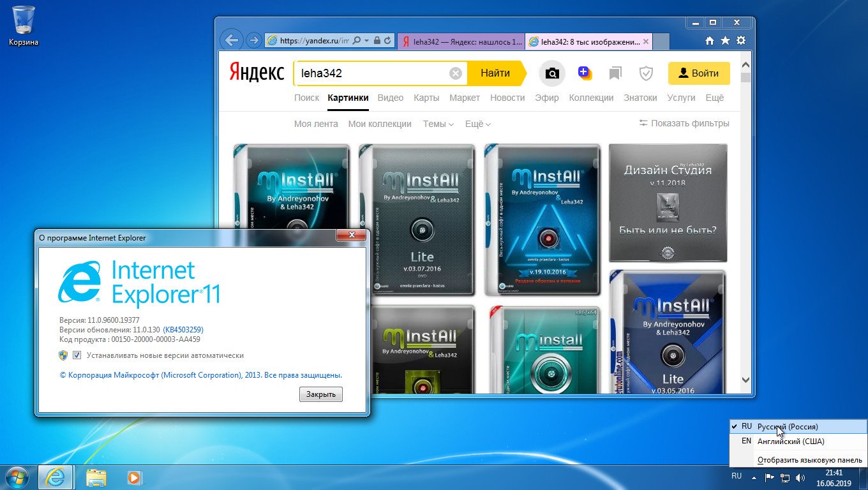The height and width of the screenshot is (490, 868).
Task: Launch the media player taskbar icon
Action: [x=134, y=477]
